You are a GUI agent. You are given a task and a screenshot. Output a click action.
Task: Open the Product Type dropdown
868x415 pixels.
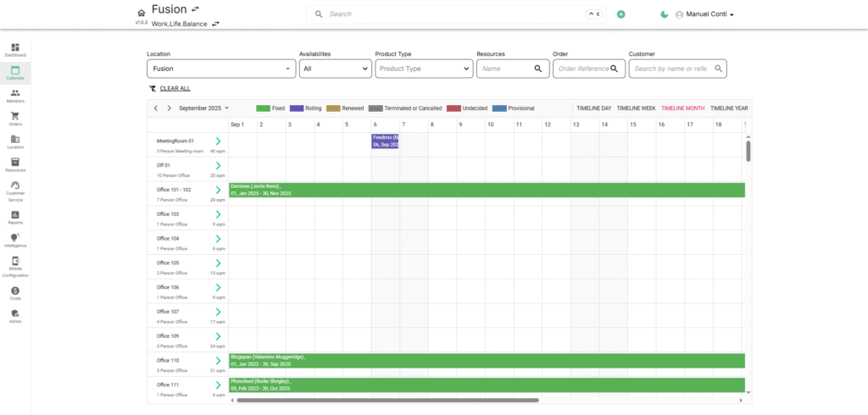click(x=423, y=69)
